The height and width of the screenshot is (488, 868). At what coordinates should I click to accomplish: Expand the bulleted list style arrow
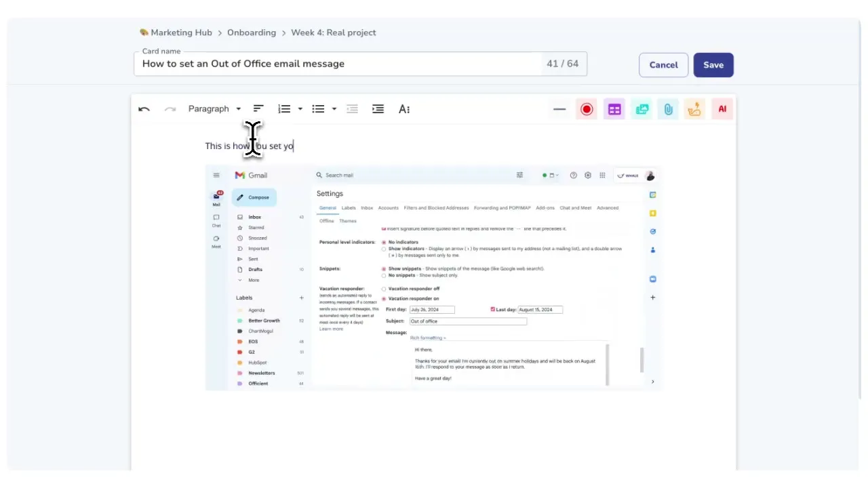click(334, 109)
